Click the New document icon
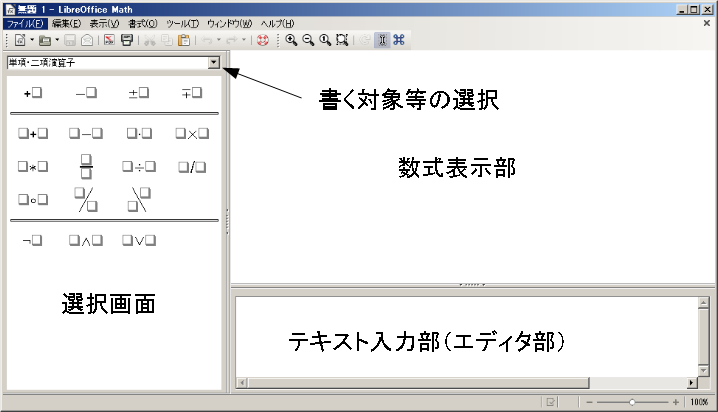The height and width of the screenshot is (412, 718). pos(20,40)
